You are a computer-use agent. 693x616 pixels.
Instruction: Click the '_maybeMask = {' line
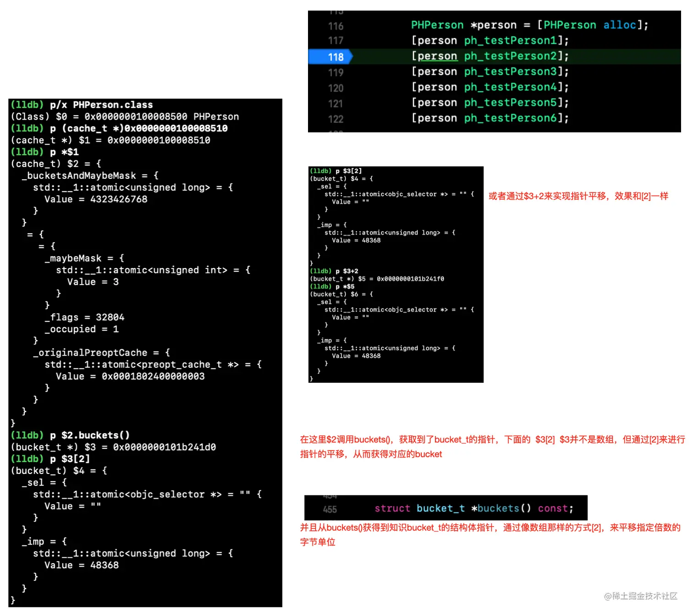[84, 258]
